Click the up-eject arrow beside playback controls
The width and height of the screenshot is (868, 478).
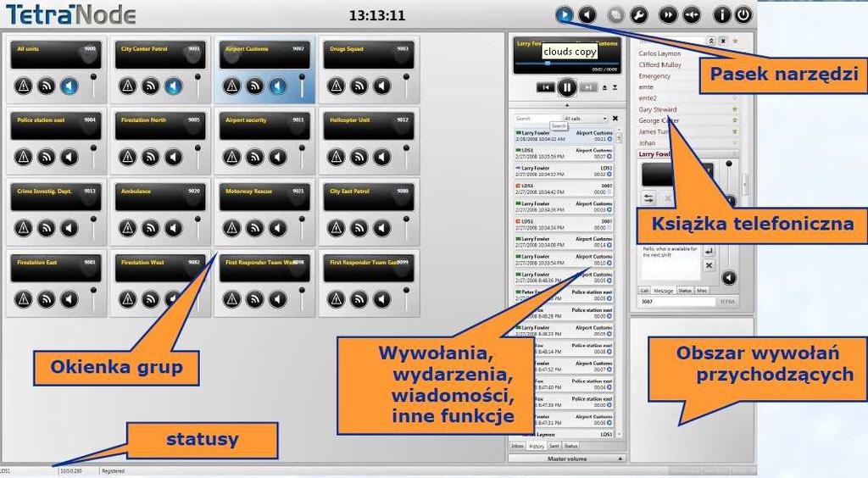pos(605,87)
